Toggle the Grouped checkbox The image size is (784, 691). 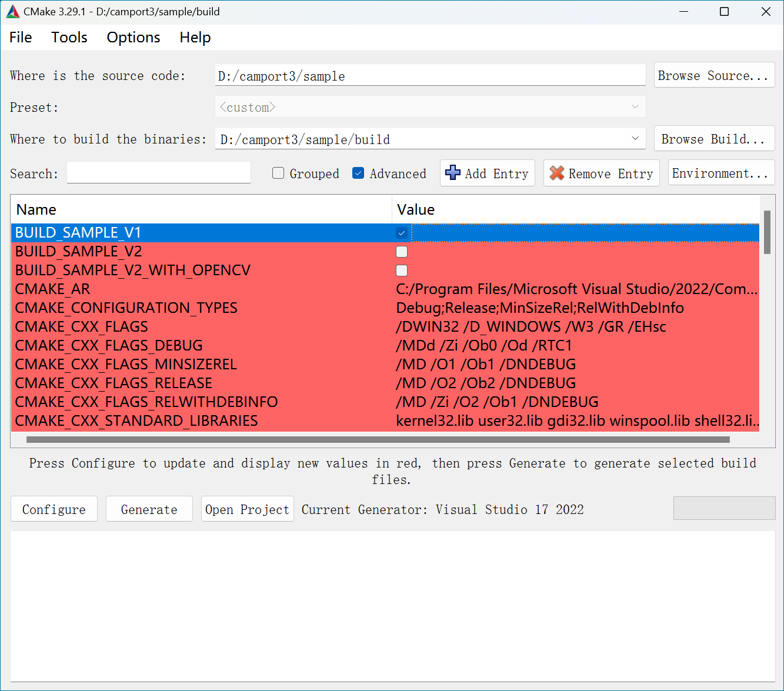(278, 173)
